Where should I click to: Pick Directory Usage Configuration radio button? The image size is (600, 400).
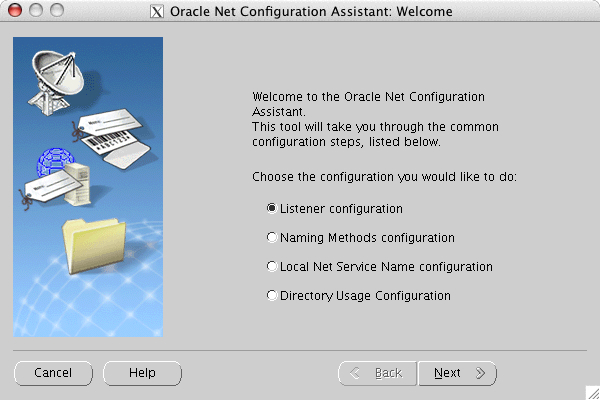[272, 296]
